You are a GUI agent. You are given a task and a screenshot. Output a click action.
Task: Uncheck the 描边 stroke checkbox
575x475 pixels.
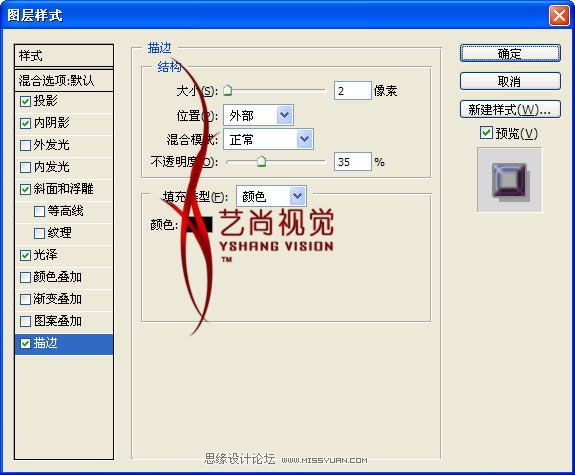pos(25,343)
